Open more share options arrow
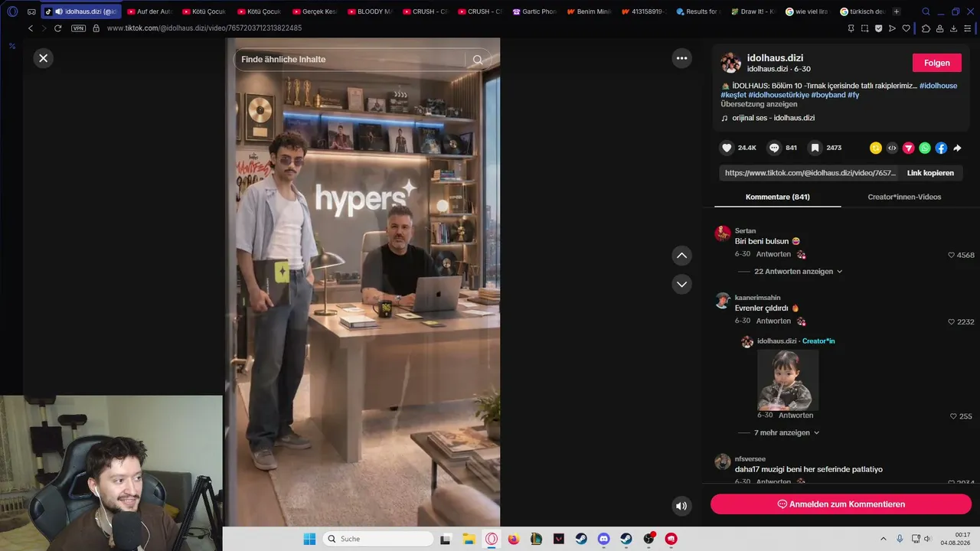 (957, 148)
